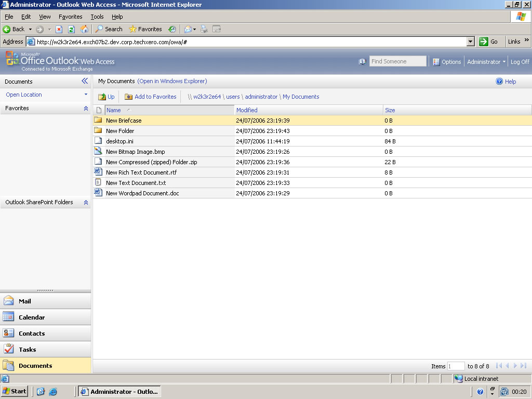Image resolution: width=532 pixels, height=399 pixels.
Task: Click the Up folder icon in toolbar
Action: (102, 97)
